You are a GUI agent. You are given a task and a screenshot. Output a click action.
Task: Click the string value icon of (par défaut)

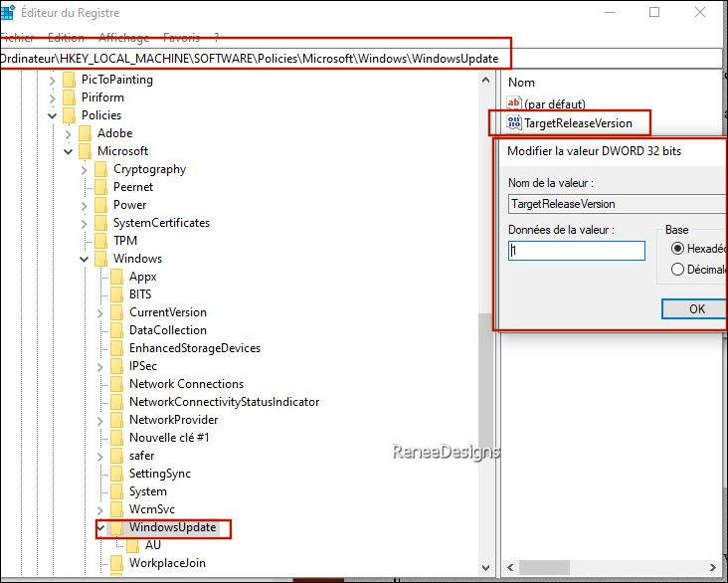[x=514, y=103]
